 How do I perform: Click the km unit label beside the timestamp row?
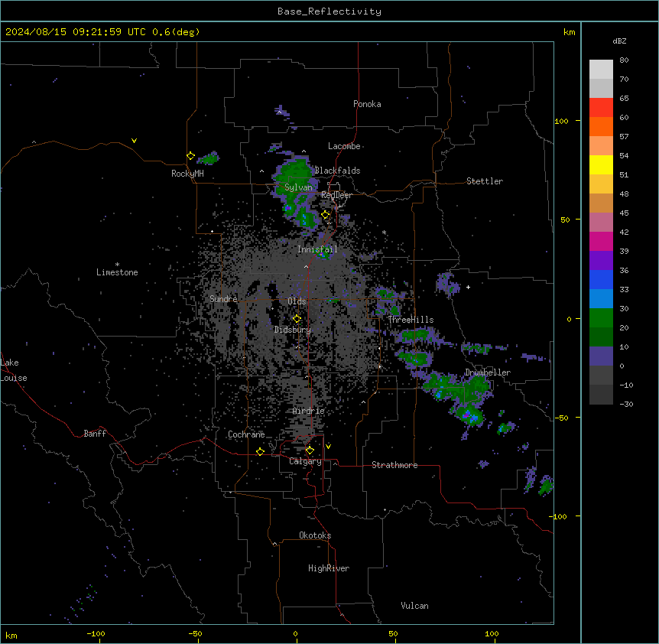pos(569,32)
